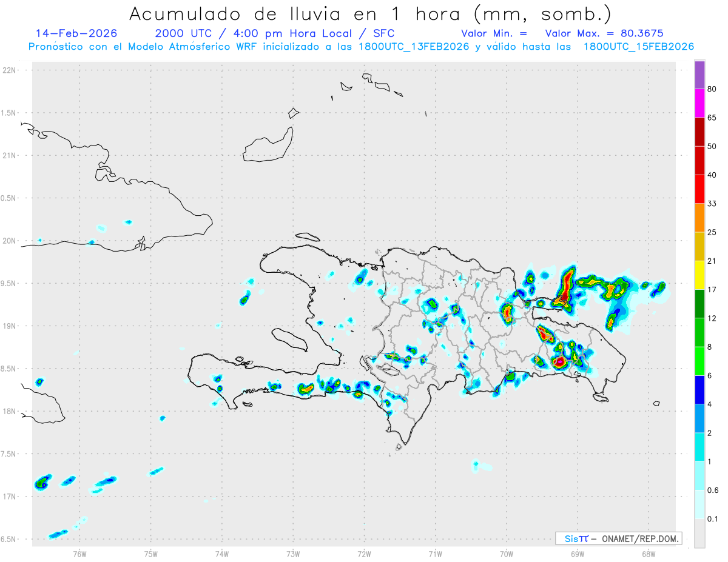Pick the gold swatch between 21 and 25
The width and height of the screenshot is (728, 562).
699,246
